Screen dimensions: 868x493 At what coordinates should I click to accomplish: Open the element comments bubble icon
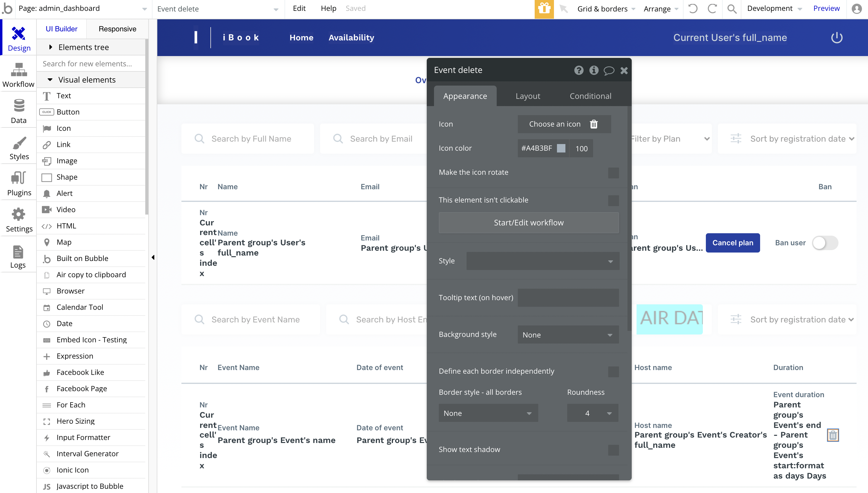click(609, 71)
